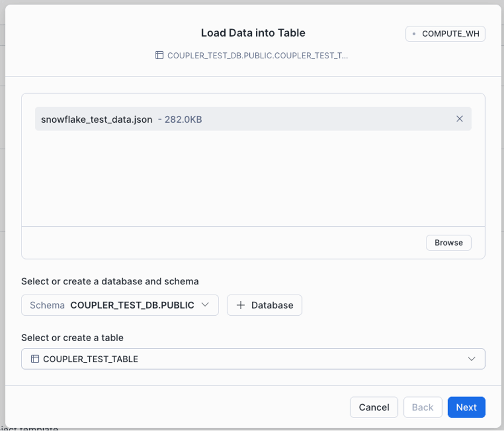Cancel the data loading dialog
Image resolution: width=504 pixels, height=431 pixels.
374,407
